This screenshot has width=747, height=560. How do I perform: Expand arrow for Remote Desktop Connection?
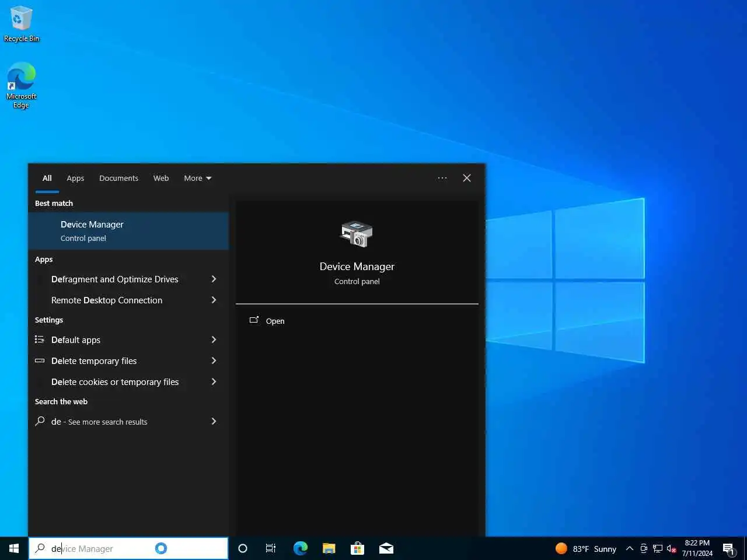click(x=214, y=300)
